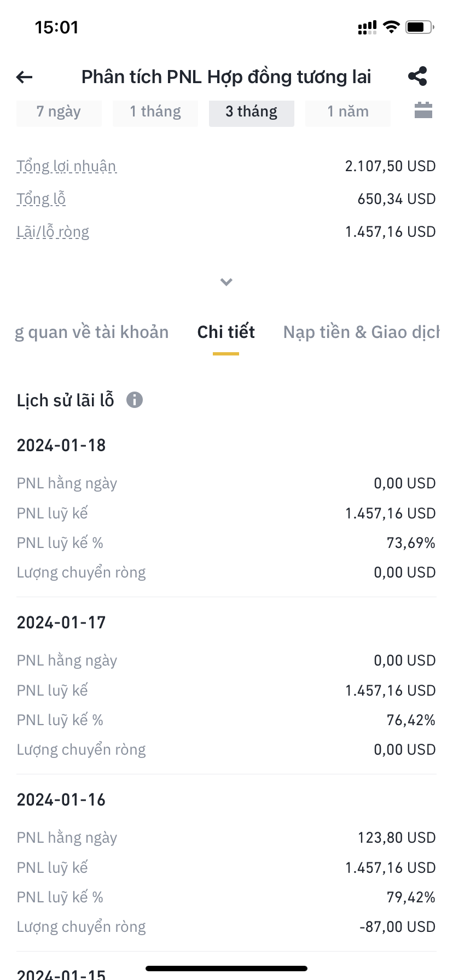Tap the back arrow icon

25,77
